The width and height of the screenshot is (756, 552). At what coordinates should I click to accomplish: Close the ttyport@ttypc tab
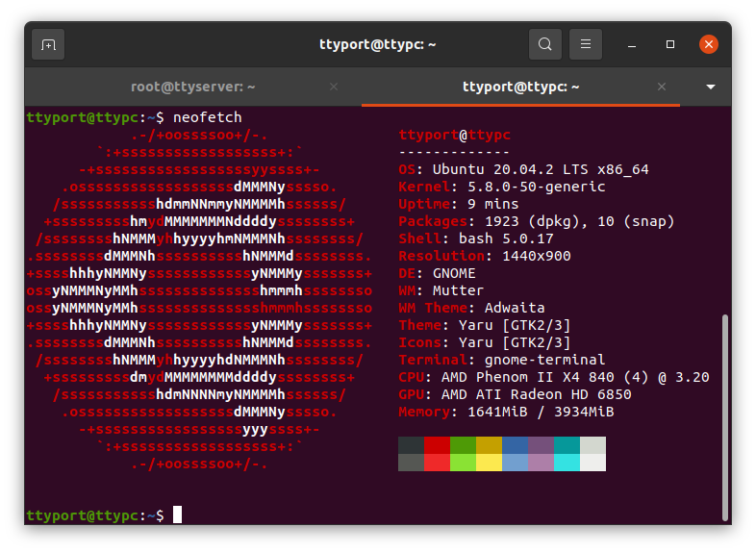pos(662,87)
